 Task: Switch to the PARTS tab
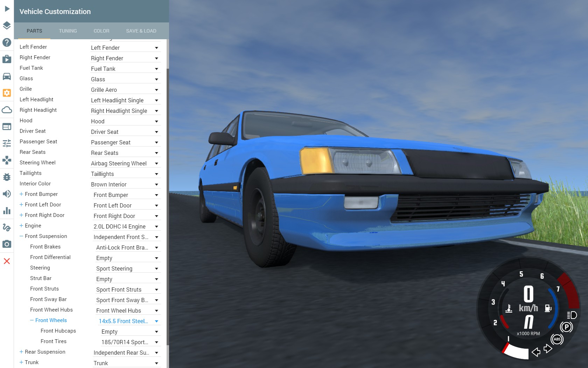[34, 31]
